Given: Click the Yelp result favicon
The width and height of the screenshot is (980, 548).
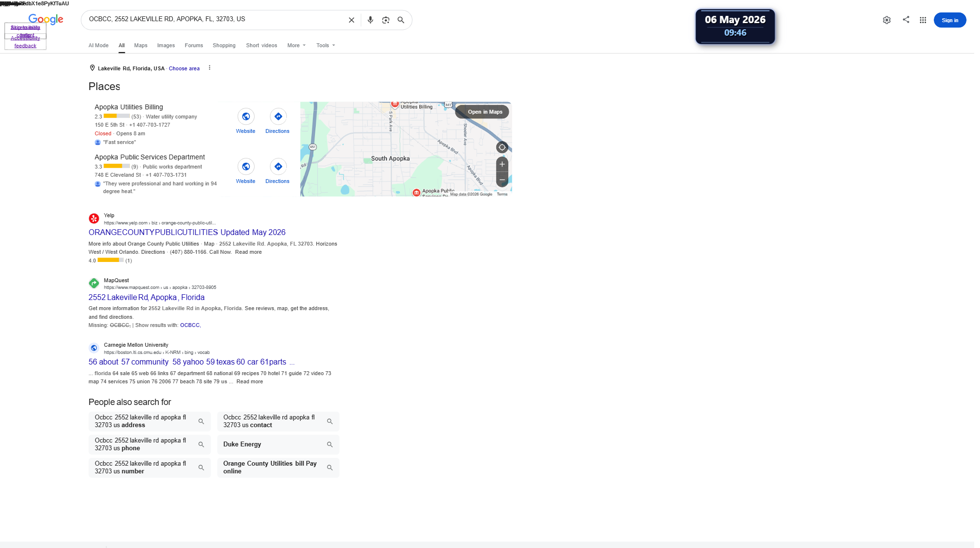Looking at the screenshot, I should [94, 219].
